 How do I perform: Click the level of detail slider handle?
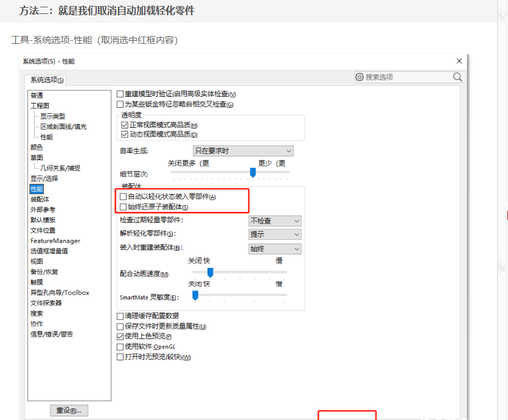[252, 172]
